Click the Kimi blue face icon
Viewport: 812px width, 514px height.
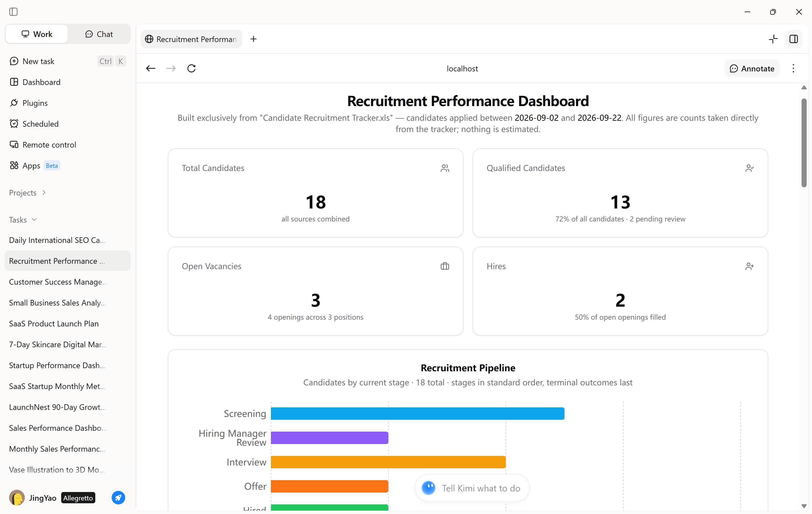[429, 488]
